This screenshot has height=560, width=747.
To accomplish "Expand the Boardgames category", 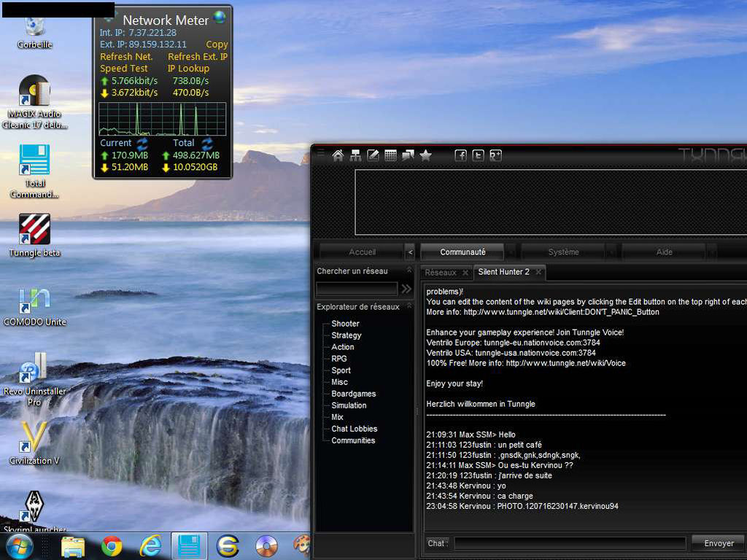I will point(354,394).
